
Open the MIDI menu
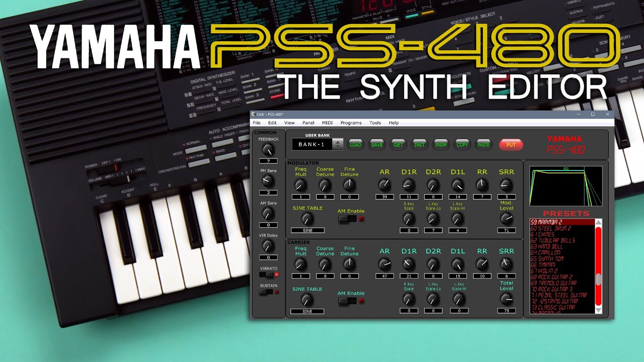point(328,123)
